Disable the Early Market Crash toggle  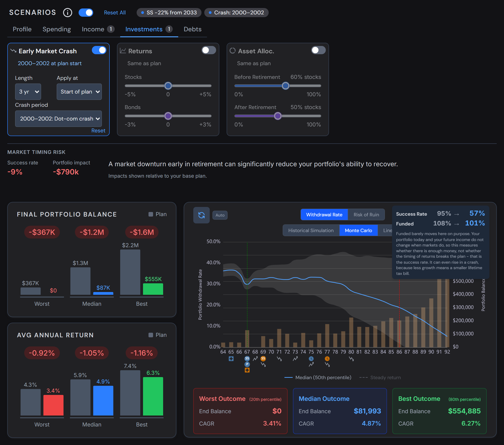(x=99, y=50)
